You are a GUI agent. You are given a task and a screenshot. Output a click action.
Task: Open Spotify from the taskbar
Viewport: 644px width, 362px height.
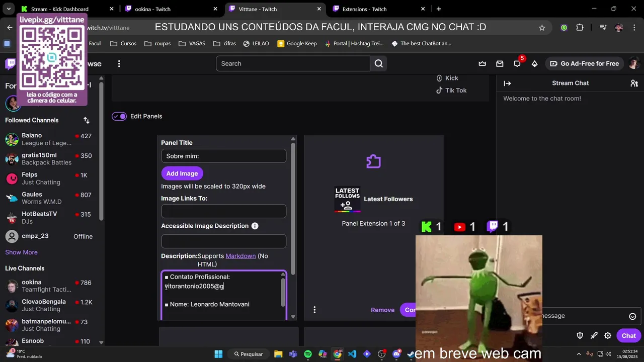(x=308, y=354)
